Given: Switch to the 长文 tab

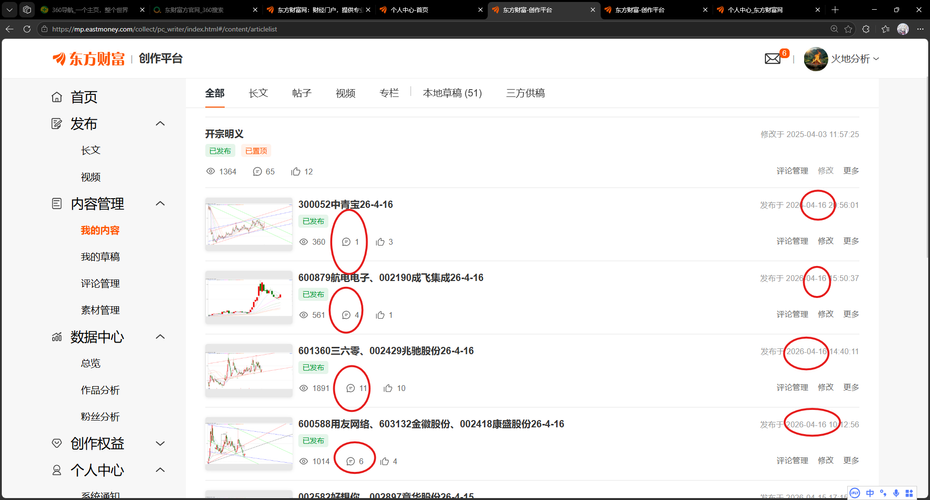Looking at the screenshot, I should pos(258,93).
